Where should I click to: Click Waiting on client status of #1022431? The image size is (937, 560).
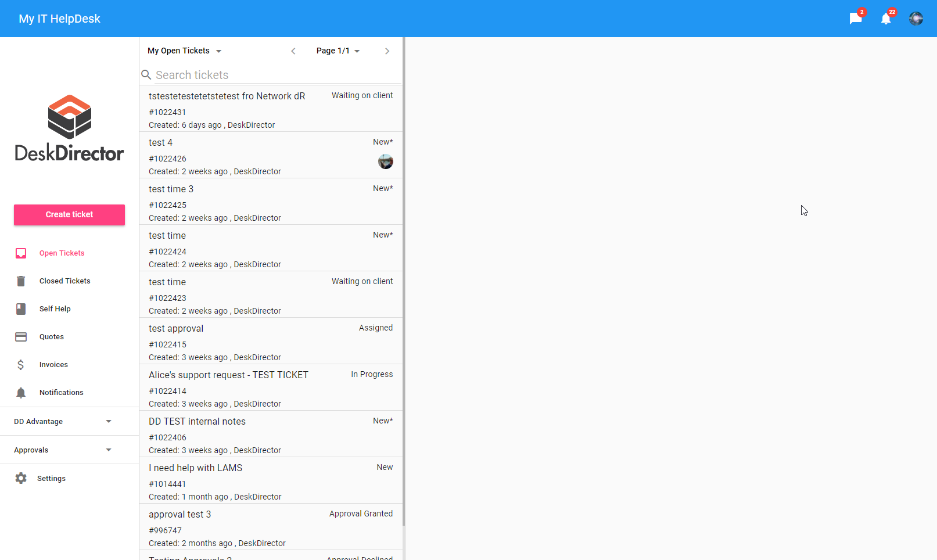point(362,95)
